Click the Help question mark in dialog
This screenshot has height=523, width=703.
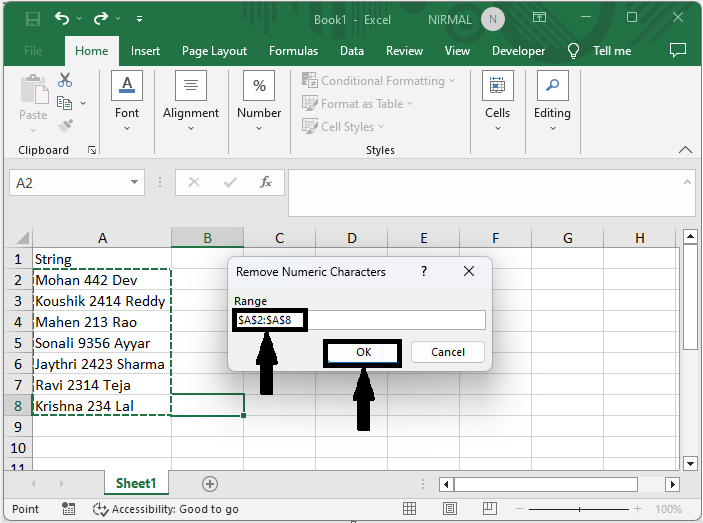(424, 271)
